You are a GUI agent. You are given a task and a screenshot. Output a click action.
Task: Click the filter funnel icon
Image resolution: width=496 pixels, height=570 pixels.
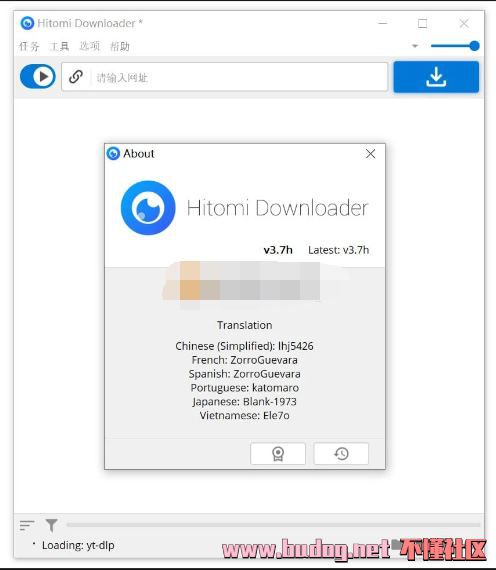[51, 525]
